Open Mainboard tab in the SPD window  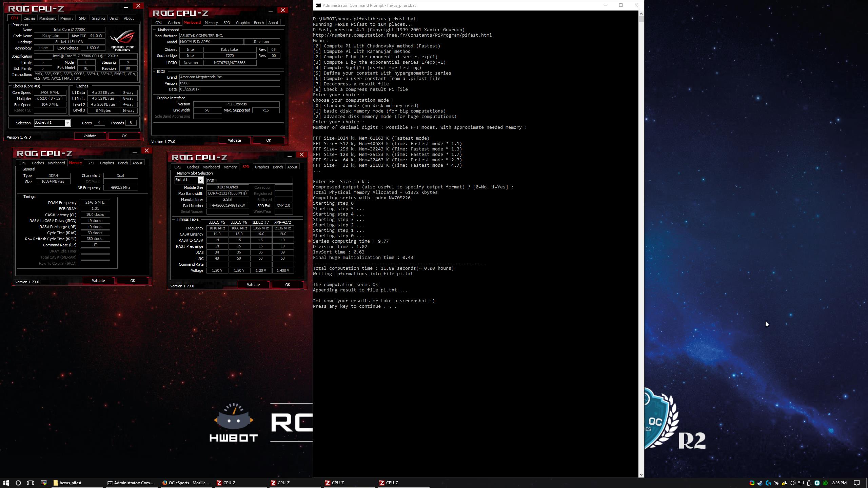tap(211, 167)
